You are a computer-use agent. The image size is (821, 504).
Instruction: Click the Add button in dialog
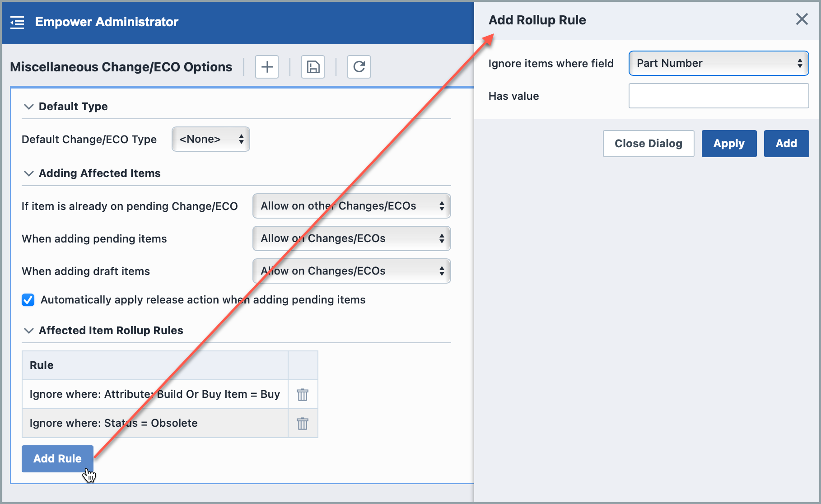coord(786,144)
